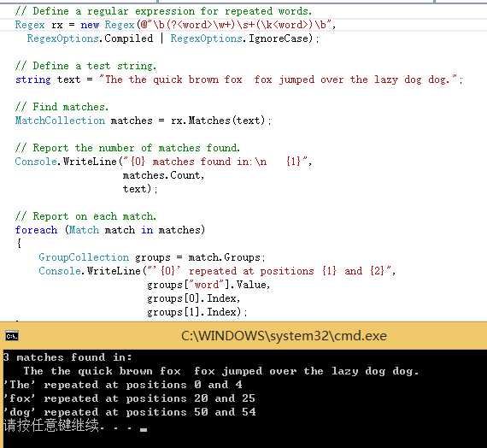Click RegexOptions.IgnoreCase in the code
The width and height of the screenshot is (487, 448).
tap(242, 38)
